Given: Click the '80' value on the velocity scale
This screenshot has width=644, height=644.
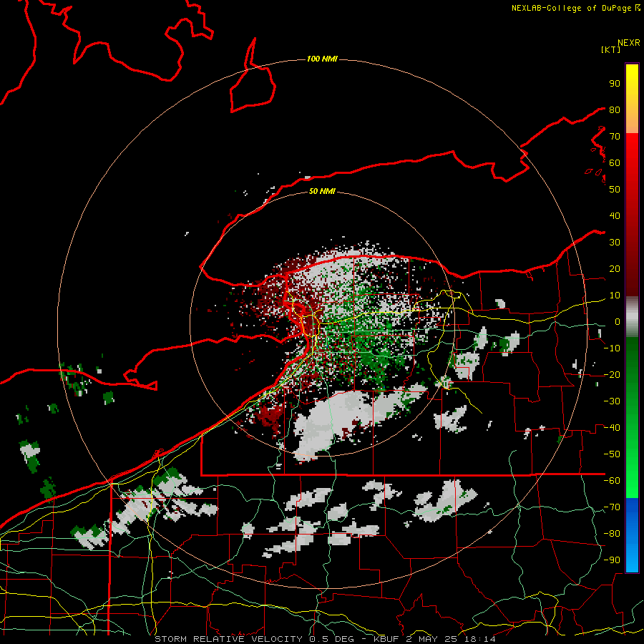Looking at the screenshot, I should (615, 109).
